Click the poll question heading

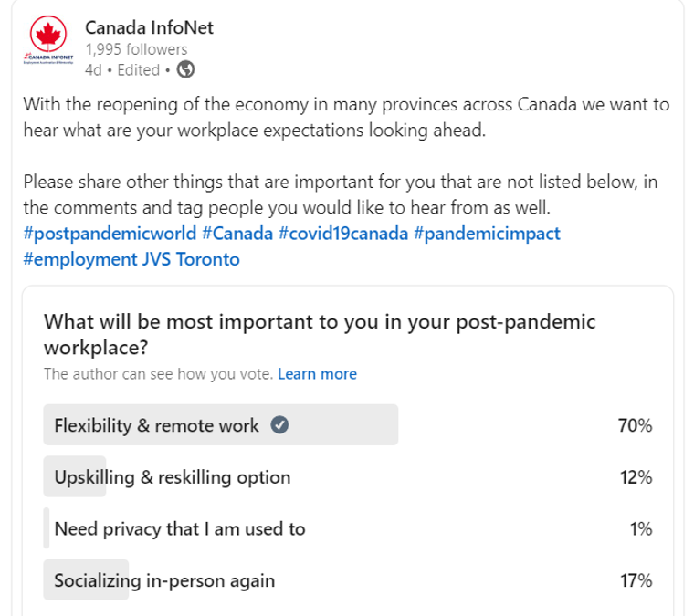click(319, 334)
